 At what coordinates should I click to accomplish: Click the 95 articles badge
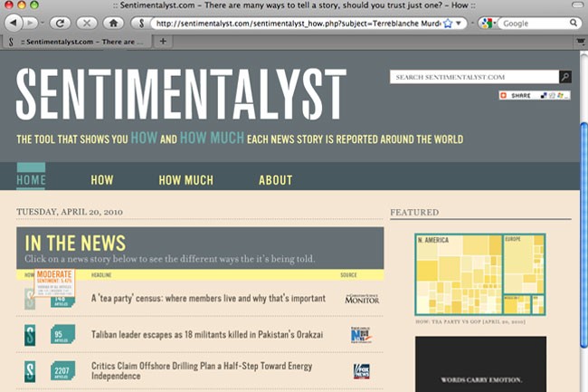(62, 335)
